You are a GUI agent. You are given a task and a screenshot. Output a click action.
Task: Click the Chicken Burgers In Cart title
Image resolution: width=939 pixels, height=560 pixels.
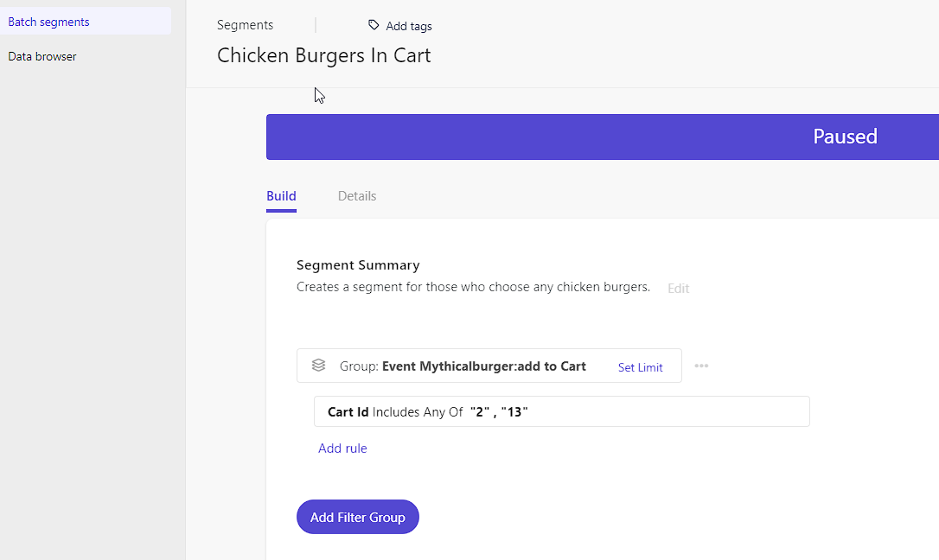pos(323,54)
